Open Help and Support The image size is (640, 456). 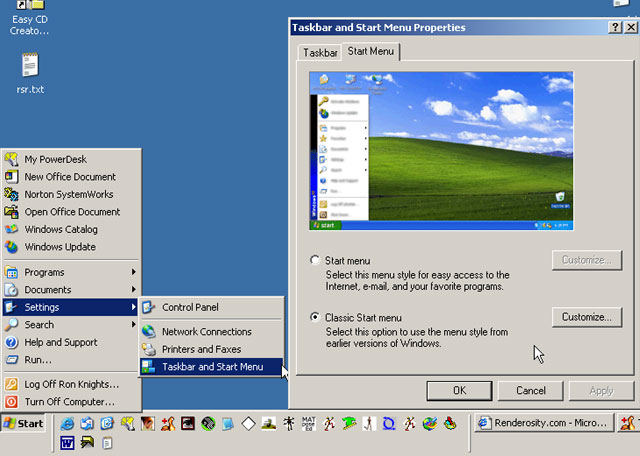(x=71, y=342)
